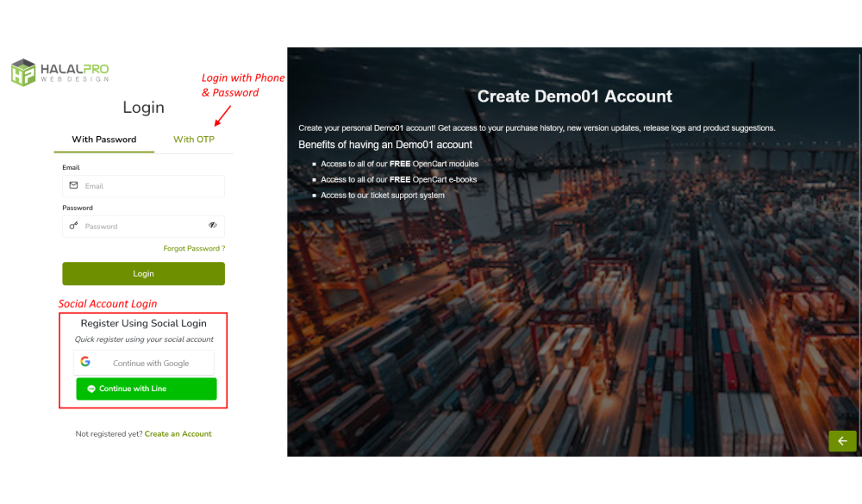Toggle password visibility eye icon
The width and height of the screenshot is (862, 504).
[213, 226]
